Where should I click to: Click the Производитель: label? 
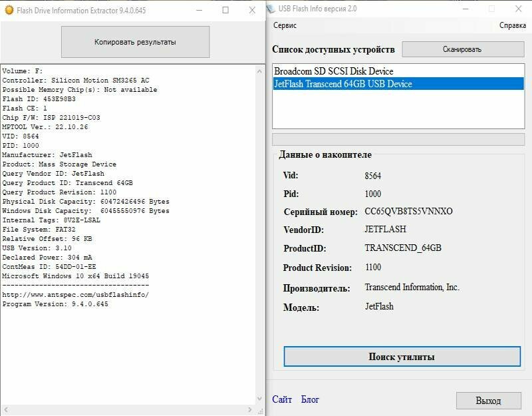(317, 288)
